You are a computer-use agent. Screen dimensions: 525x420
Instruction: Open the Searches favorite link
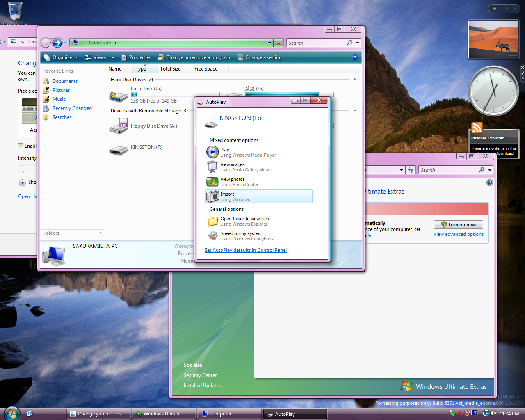[x=62, y=117]
